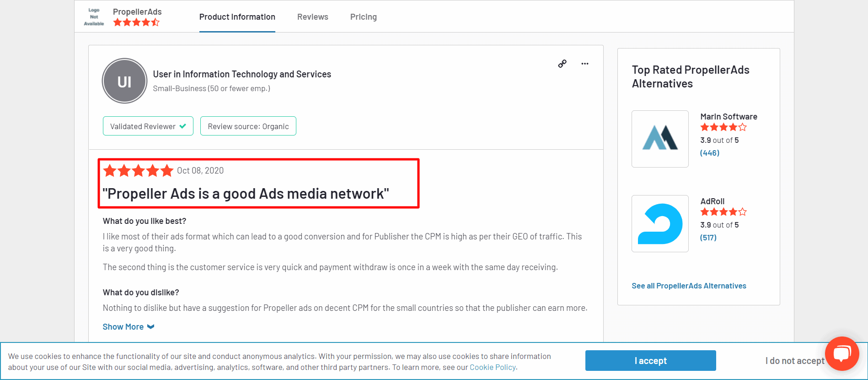Copy review link via chain icon
Image resolution: width=868 pixels, height=380 pixels.
[x=562, y=64]
